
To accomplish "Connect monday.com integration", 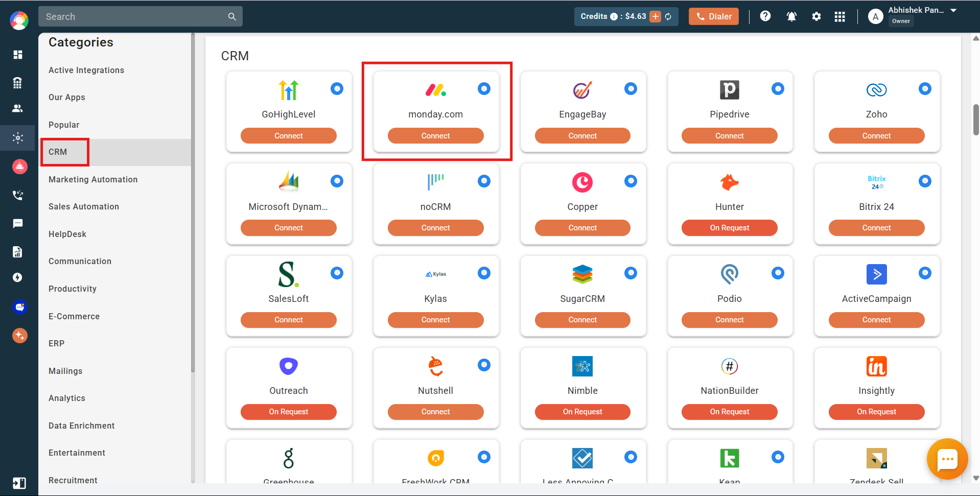I will [436, 136].
